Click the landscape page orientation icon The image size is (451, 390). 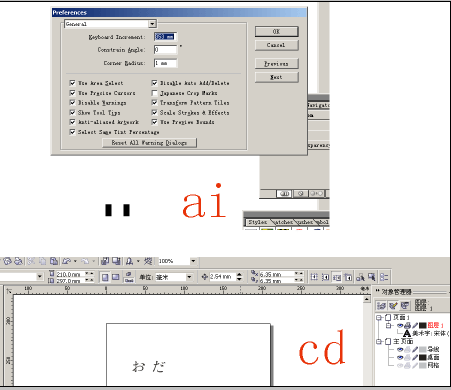click(116, 277)
